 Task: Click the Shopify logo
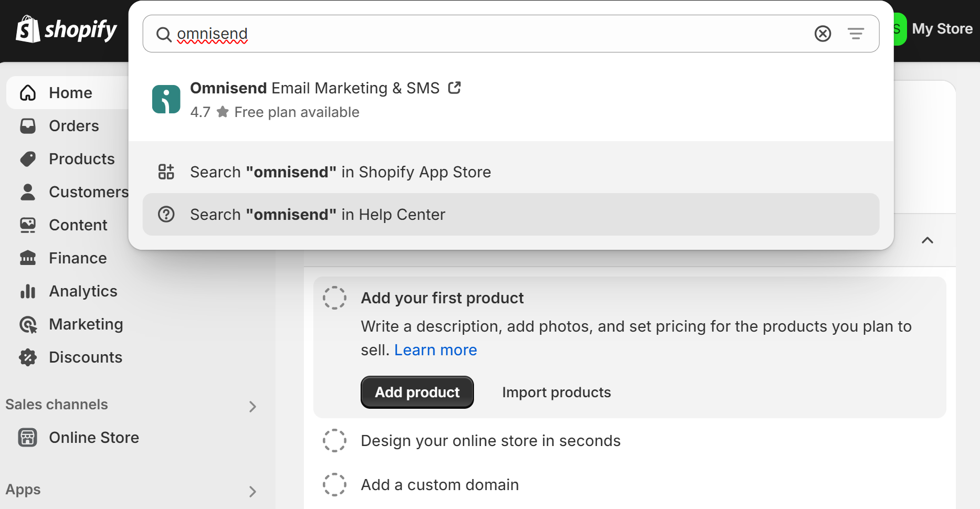66,29
